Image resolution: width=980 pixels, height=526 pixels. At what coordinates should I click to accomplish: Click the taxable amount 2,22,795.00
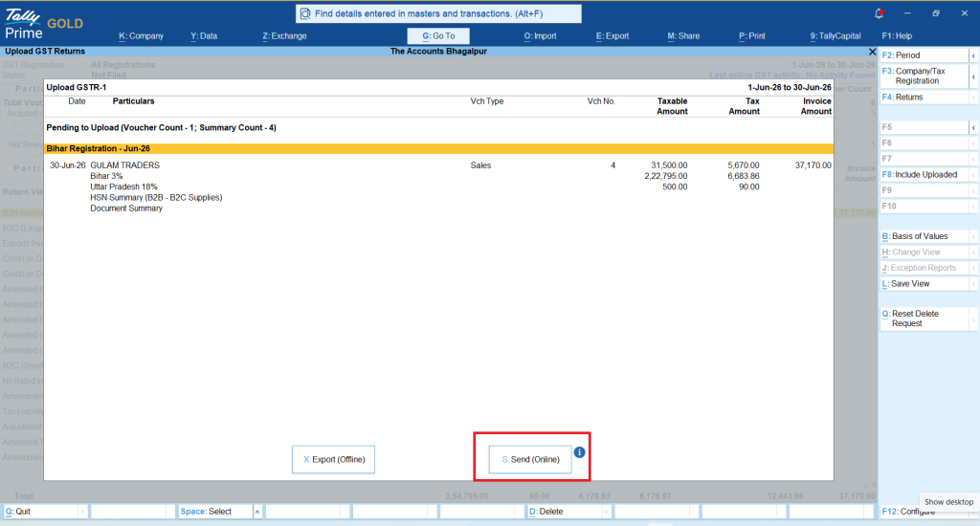(x=666, y=176)
